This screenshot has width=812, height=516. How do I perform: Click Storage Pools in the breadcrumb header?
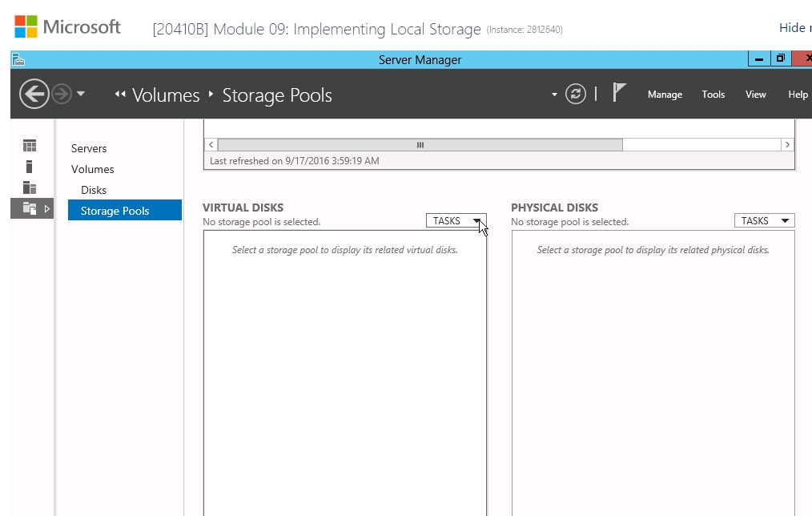pyautogui.click(x=277, y=95)
